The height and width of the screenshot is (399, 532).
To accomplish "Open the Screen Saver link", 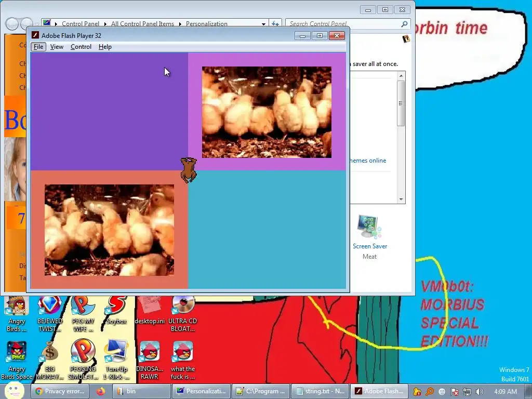I will coord(370,246).
